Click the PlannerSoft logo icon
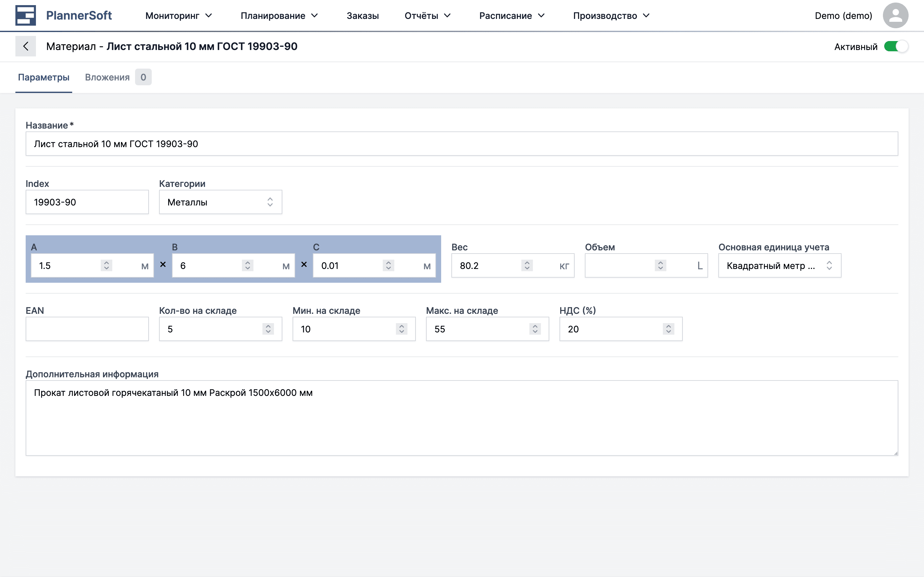The image size is (924, 577). 26,15
